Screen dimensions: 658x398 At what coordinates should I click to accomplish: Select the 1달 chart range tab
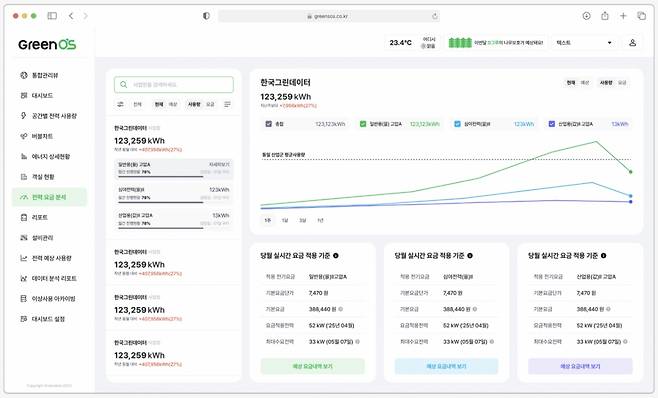[285, 220]
